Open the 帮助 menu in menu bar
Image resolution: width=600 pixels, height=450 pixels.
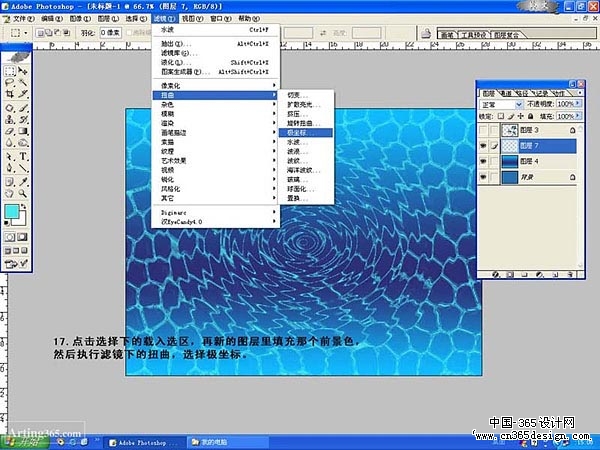pyautogui.click(x=248, y=18)
